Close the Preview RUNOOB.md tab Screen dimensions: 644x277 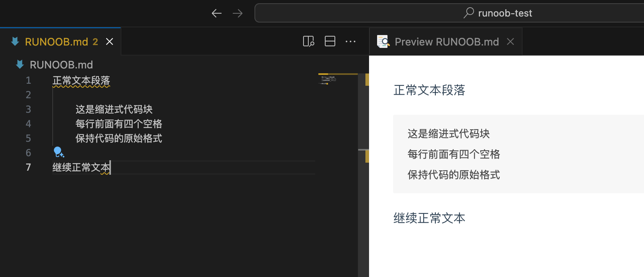tap(511, 41)
